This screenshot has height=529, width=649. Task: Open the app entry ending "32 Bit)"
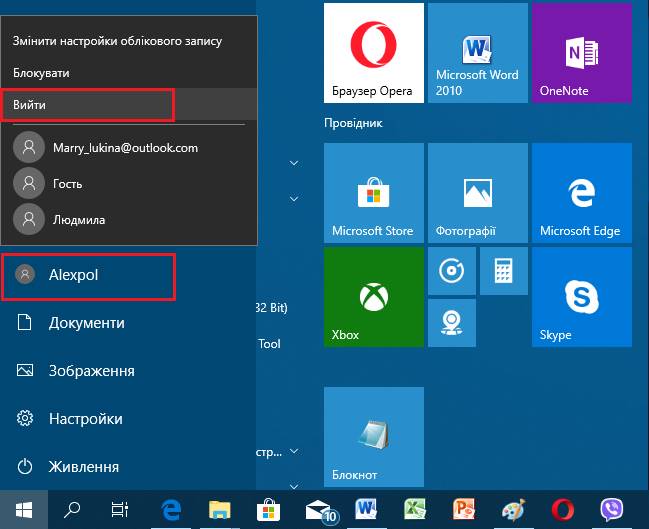(272, 308)
